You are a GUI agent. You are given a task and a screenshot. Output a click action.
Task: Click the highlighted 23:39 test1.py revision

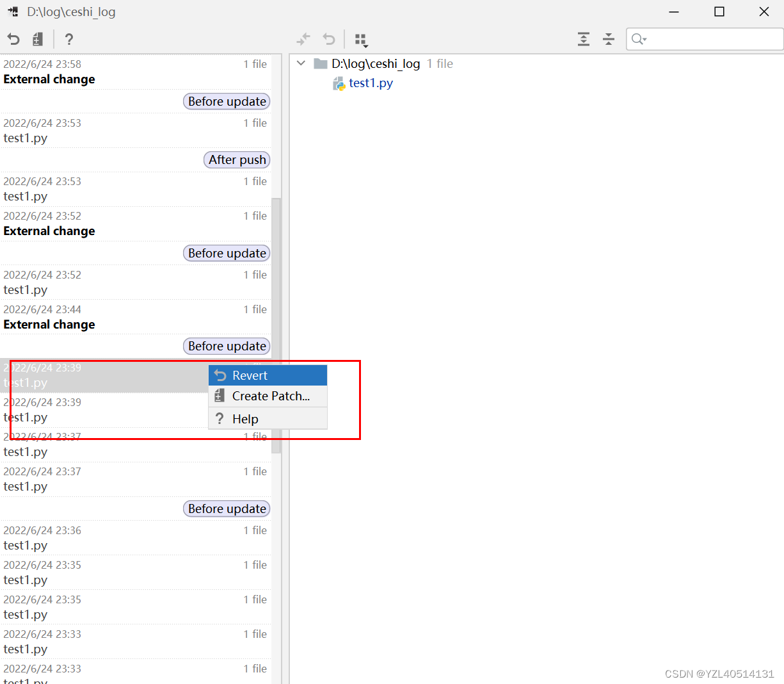(x=104, y=375)
